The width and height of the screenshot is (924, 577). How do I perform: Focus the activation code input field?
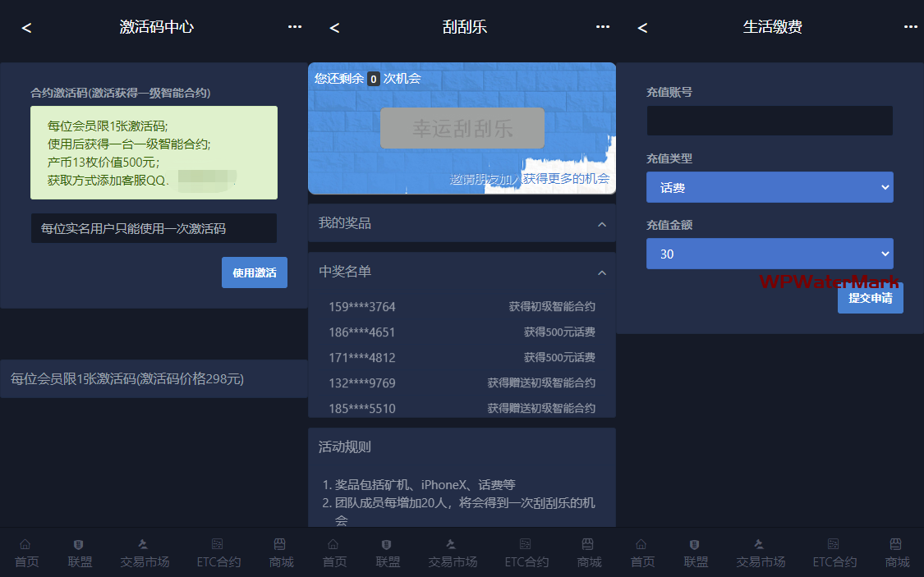154,229
